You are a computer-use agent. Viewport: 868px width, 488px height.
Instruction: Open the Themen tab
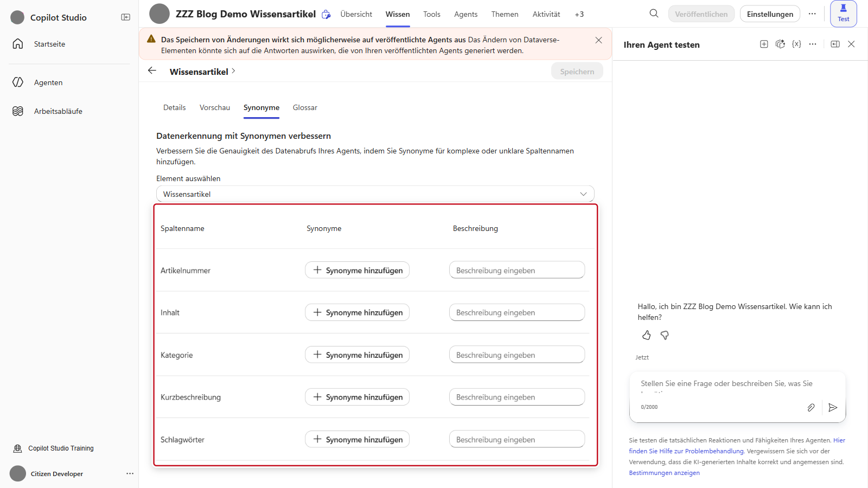click(x=505, y=14)
